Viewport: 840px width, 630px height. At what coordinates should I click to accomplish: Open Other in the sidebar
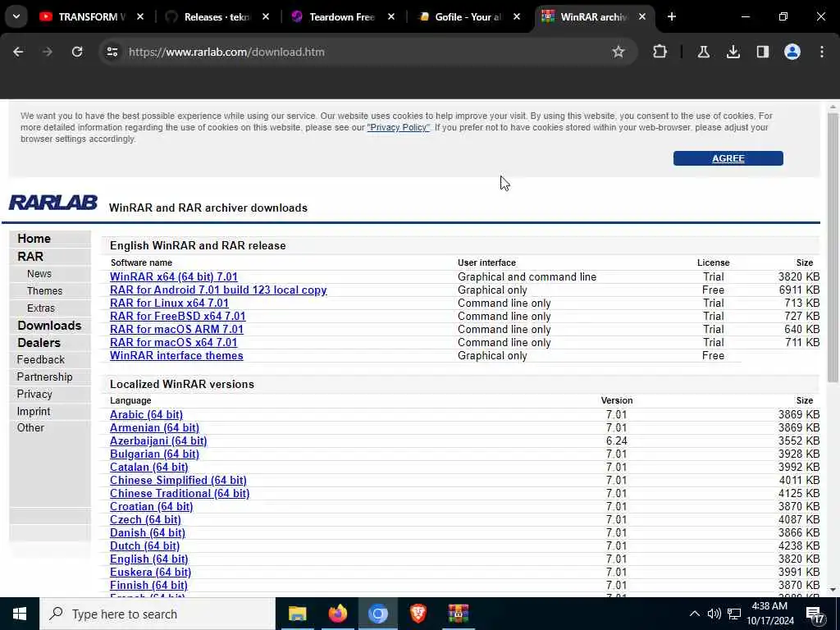[30, 428]
